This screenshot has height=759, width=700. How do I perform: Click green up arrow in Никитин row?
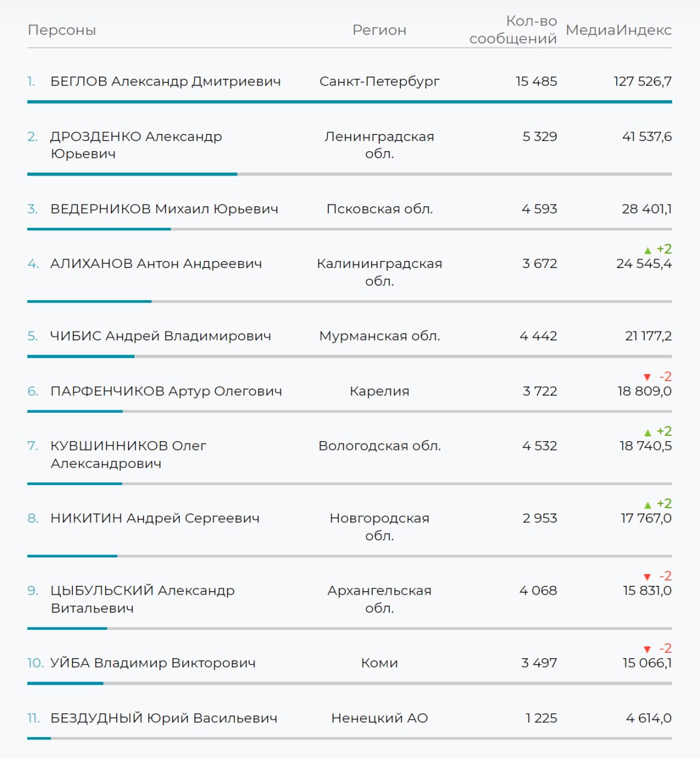[647, 505]
